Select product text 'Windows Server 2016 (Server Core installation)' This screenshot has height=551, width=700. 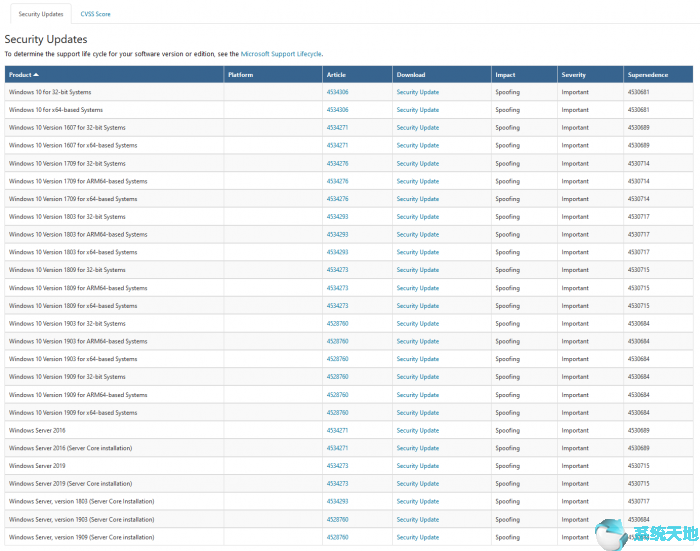pos(71,448)
